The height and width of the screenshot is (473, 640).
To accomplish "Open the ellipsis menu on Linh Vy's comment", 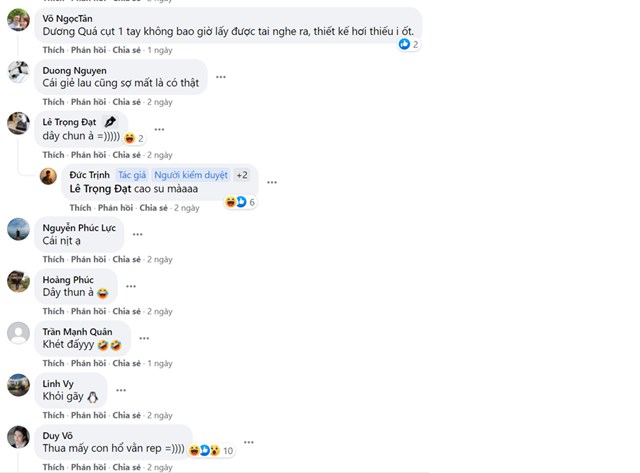I will [121, 390].
